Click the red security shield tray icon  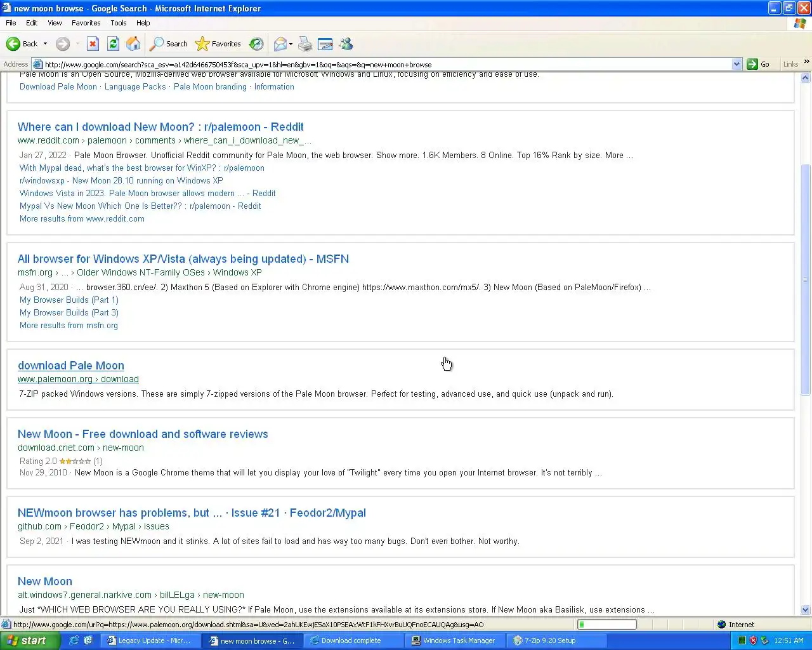(x=753, y=640)
